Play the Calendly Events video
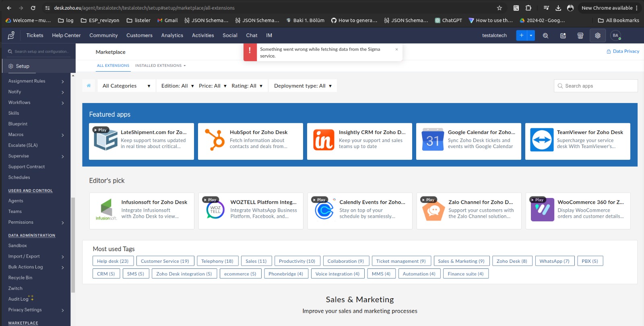 [x=319, y=200]
